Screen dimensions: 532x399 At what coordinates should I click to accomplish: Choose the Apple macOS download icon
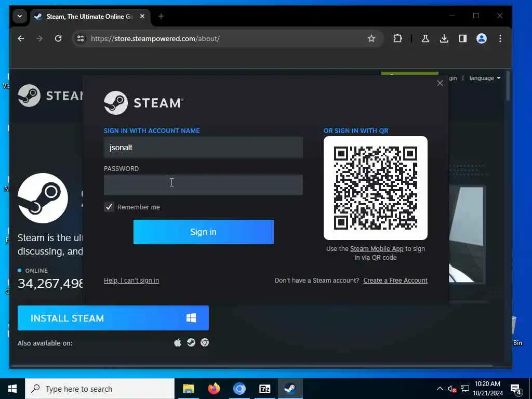(x=178, y=343)
